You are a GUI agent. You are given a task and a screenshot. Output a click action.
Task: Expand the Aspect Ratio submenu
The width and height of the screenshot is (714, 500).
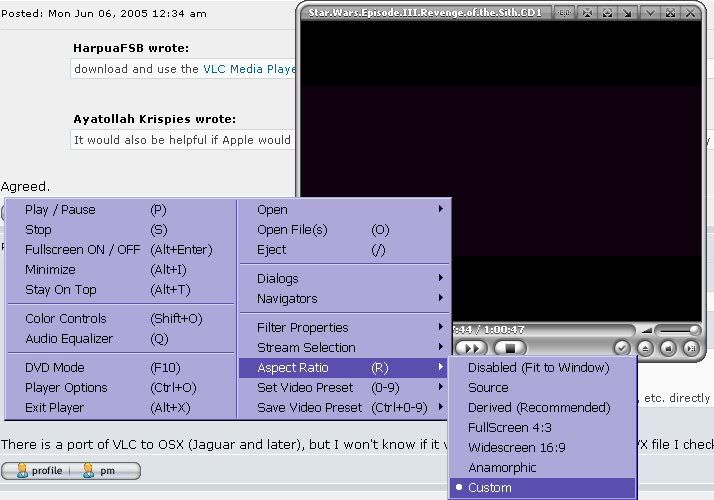[344, 367]
